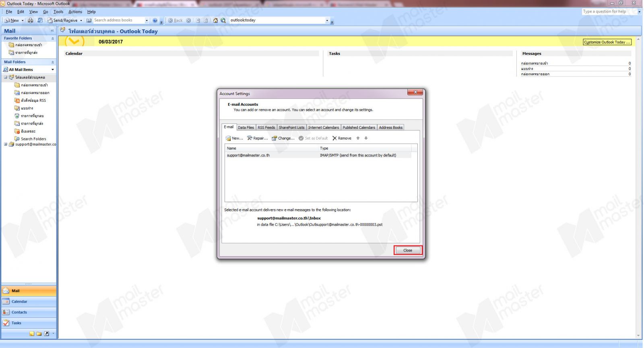Open the อีเมลขยะ junk folder
644x348 pixels.
(25, 131)
